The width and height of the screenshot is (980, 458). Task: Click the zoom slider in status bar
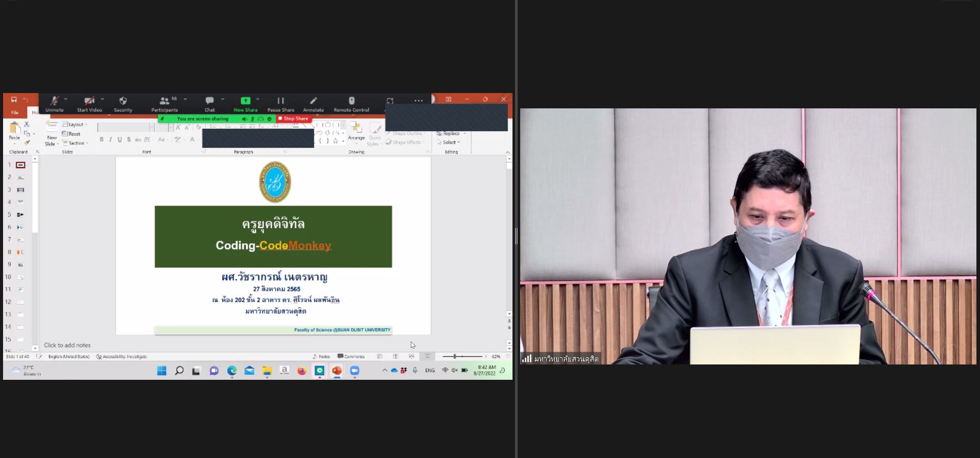(x=462, y=356)
